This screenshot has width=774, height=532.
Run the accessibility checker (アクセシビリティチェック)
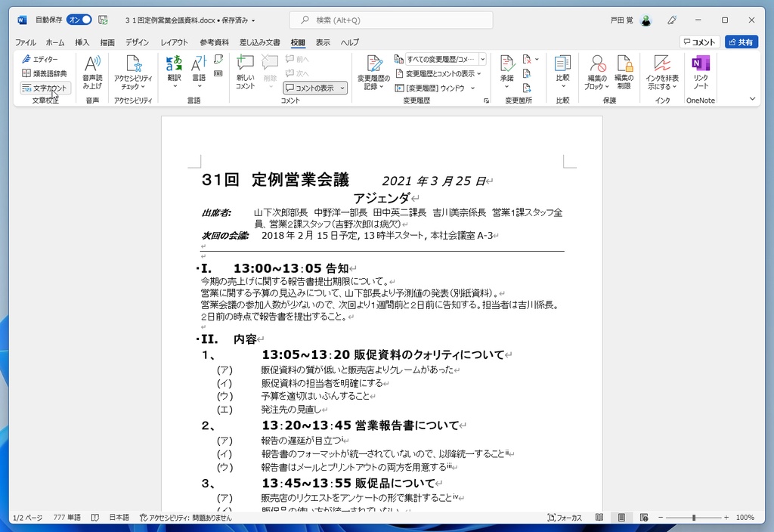(133, 72)
